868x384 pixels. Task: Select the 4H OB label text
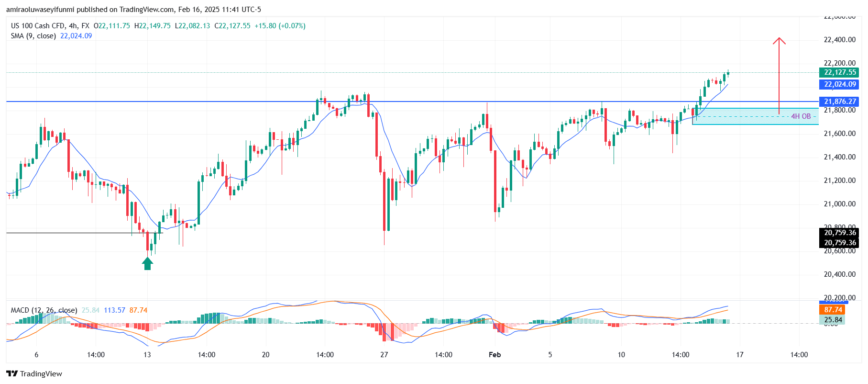coord(801,116)
